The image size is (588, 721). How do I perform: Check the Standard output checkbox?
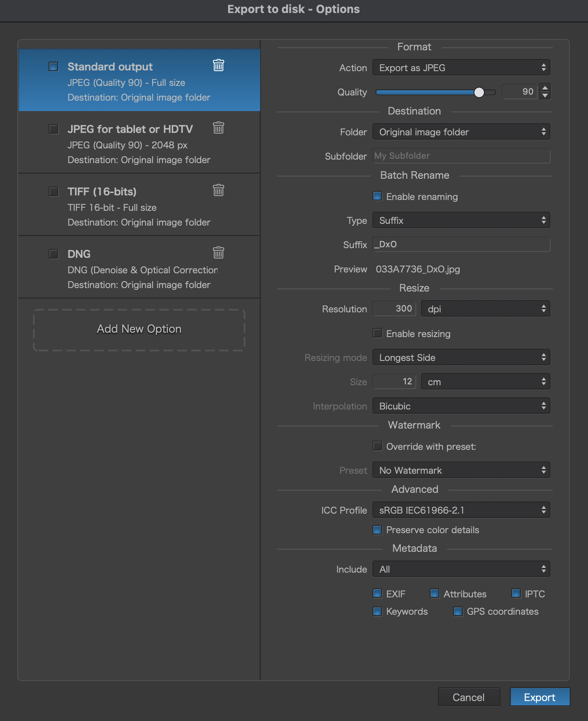53,66
